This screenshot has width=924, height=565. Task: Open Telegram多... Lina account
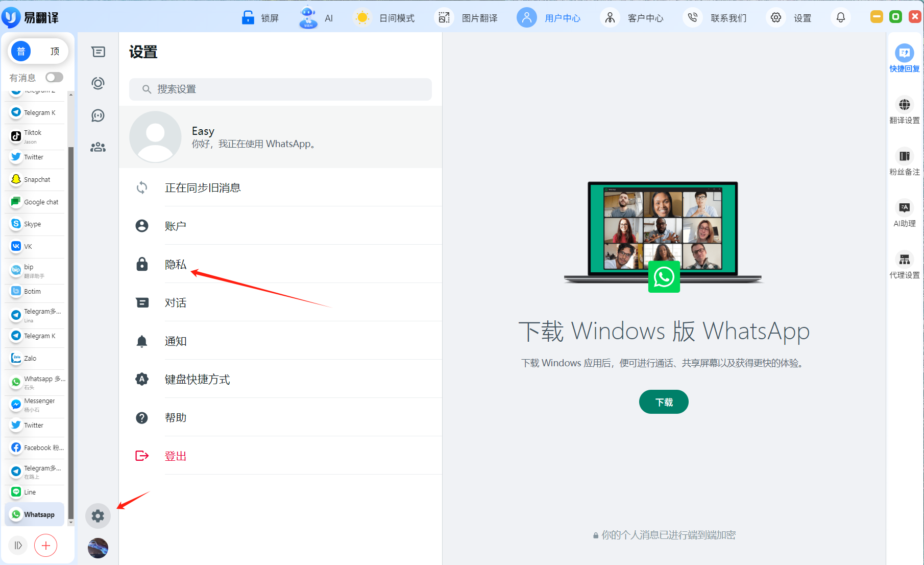(35, 315)
